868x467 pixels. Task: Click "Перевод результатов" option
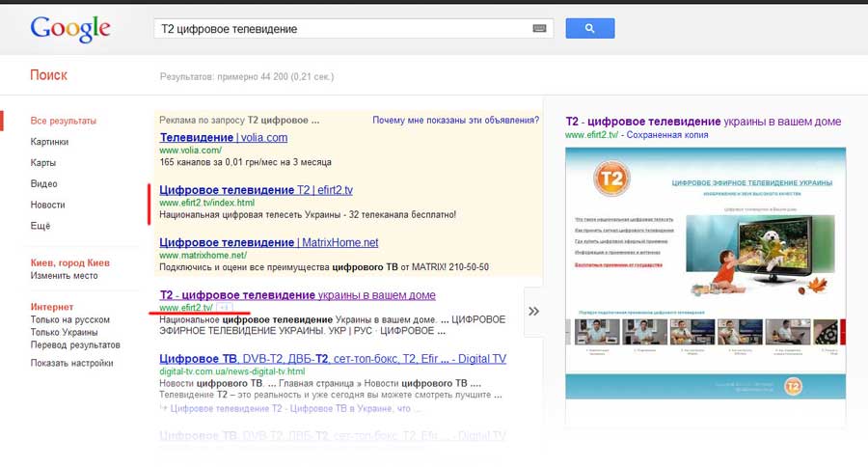(75, 344)
